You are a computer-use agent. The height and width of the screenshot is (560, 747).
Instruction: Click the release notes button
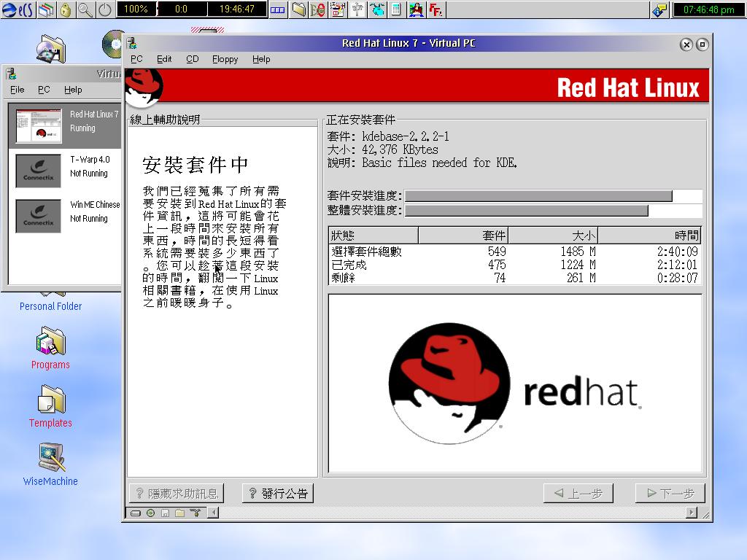click(x=278, y=494)
